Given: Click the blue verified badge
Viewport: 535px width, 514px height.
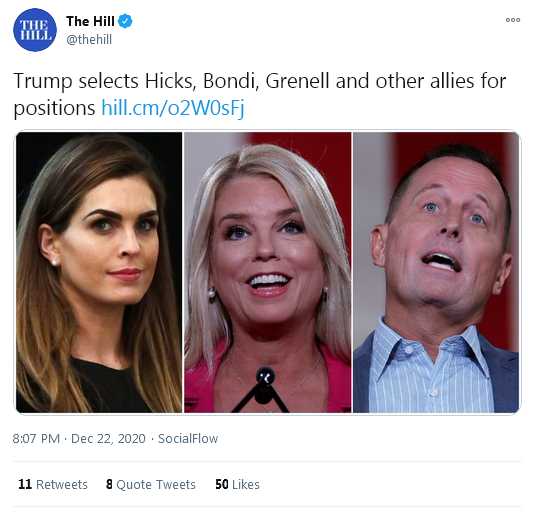Looking at the screenshot, I should pyautogui.click(x=125, y=21).
